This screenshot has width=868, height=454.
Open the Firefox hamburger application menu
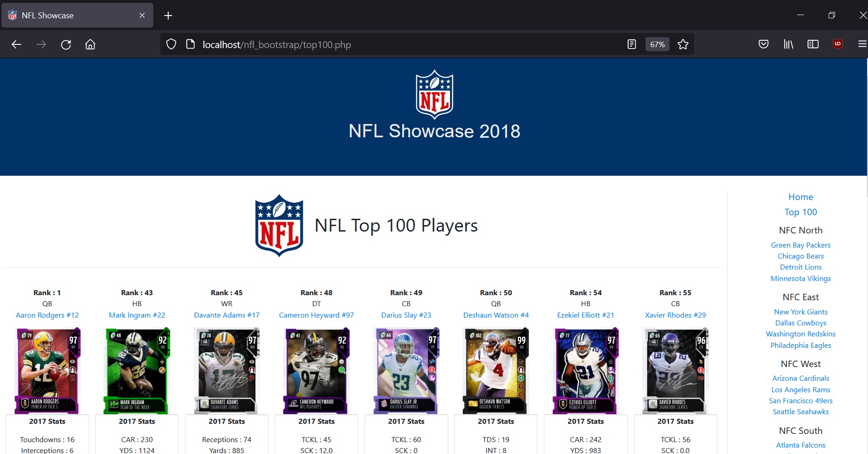point(862,44)
